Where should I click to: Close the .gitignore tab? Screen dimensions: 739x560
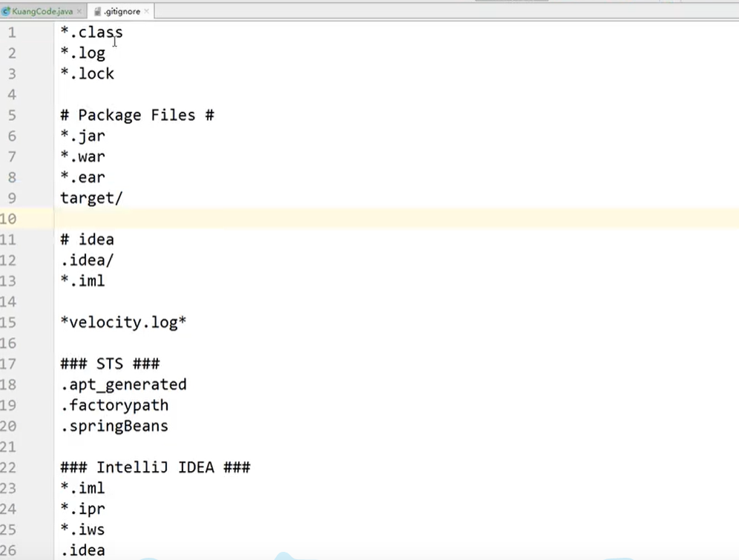pos(147,11)
